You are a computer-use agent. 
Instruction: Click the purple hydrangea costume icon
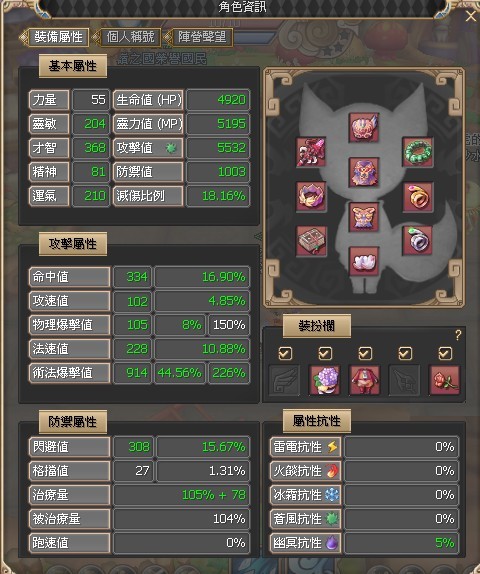pos(324,380)
